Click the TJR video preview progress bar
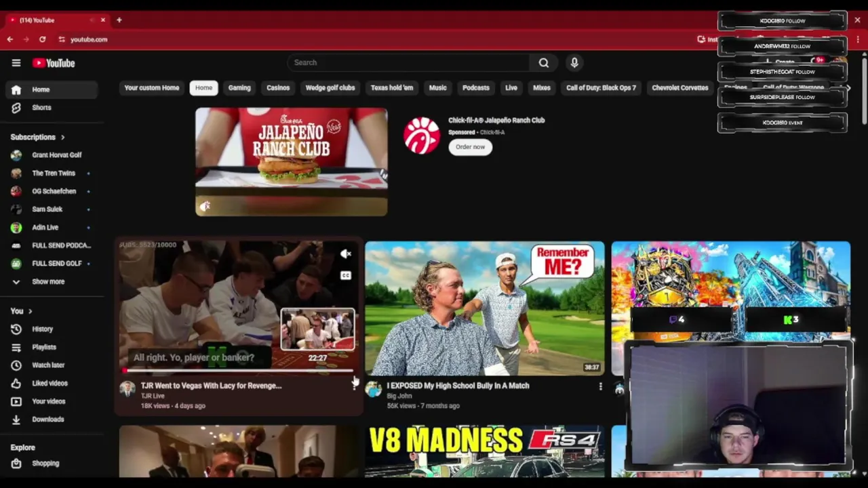 (239, 371)
